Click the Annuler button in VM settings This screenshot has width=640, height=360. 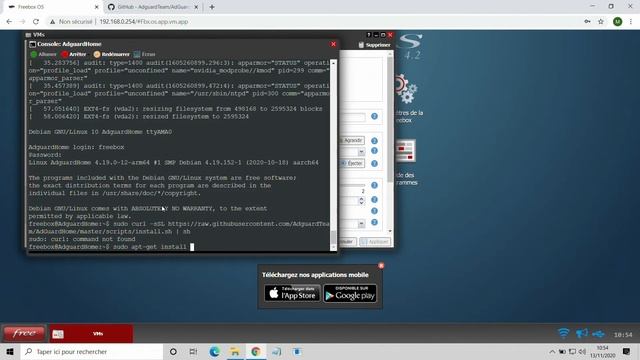coord(347,242)
